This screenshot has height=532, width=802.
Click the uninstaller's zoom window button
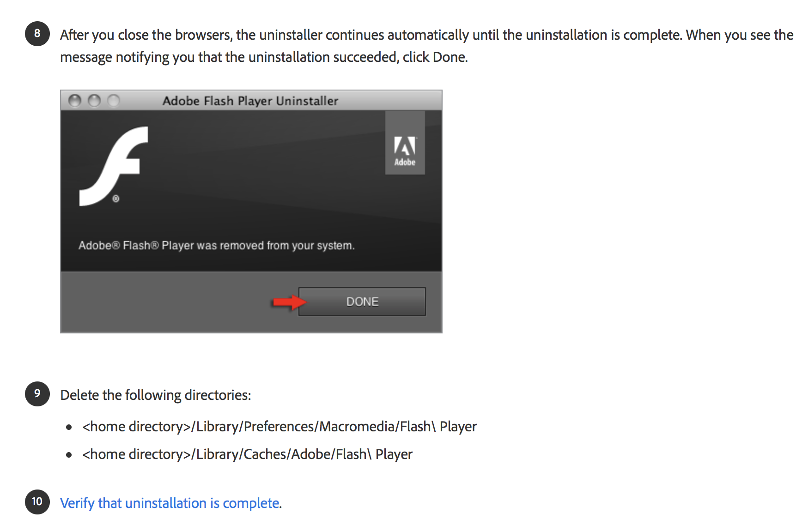[x=114, y=101]
